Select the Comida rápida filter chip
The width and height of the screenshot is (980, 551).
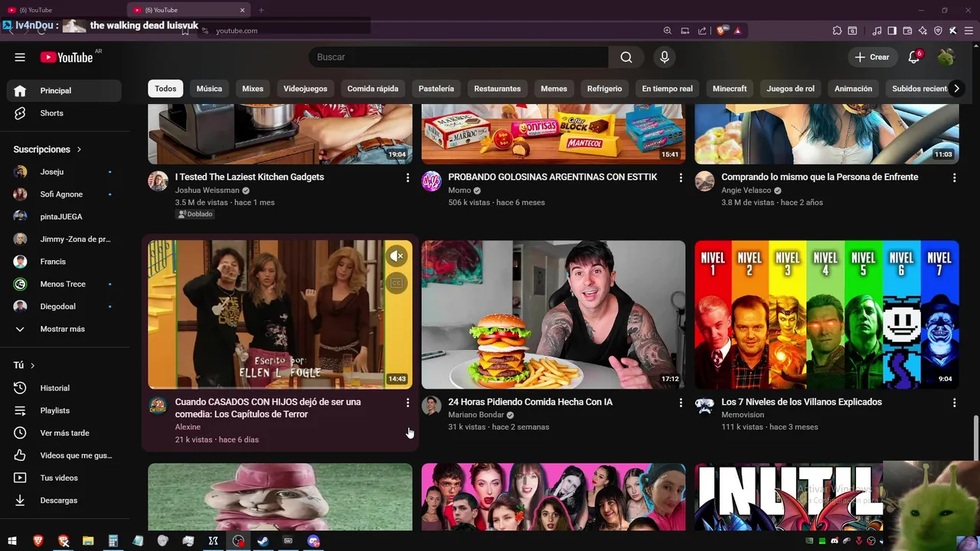click(373, 89)
